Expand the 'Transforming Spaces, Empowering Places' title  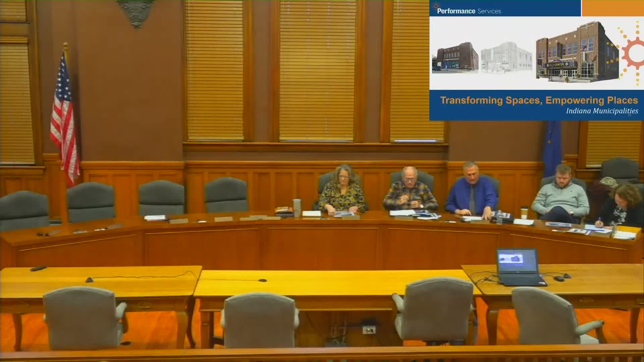click(x=539, y=100)
